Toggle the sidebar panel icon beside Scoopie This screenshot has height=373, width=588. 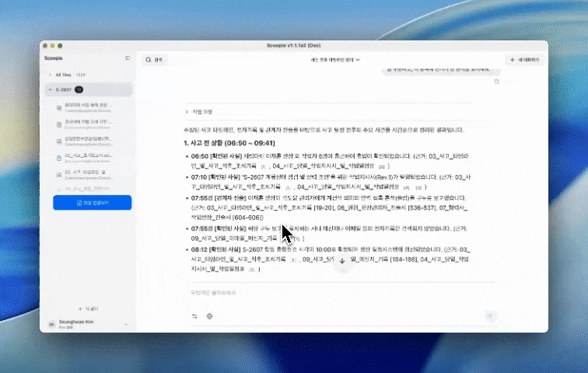tap(128, 58)
